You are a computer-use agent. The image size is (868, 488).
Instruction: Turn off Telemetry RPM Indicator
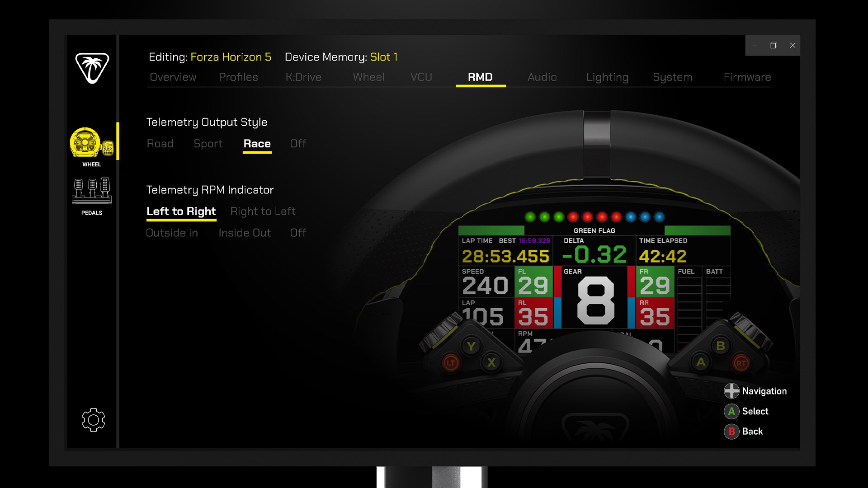pos(298,233)
